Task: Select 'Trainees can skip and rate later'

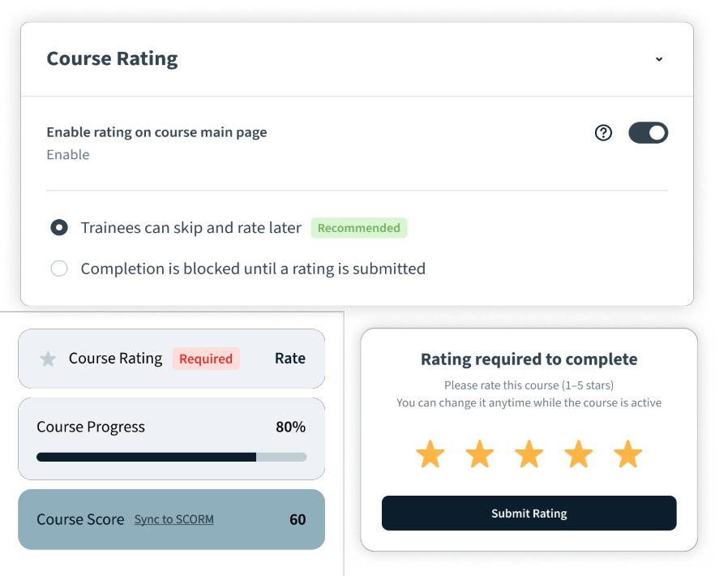Action: pos(59,228)
